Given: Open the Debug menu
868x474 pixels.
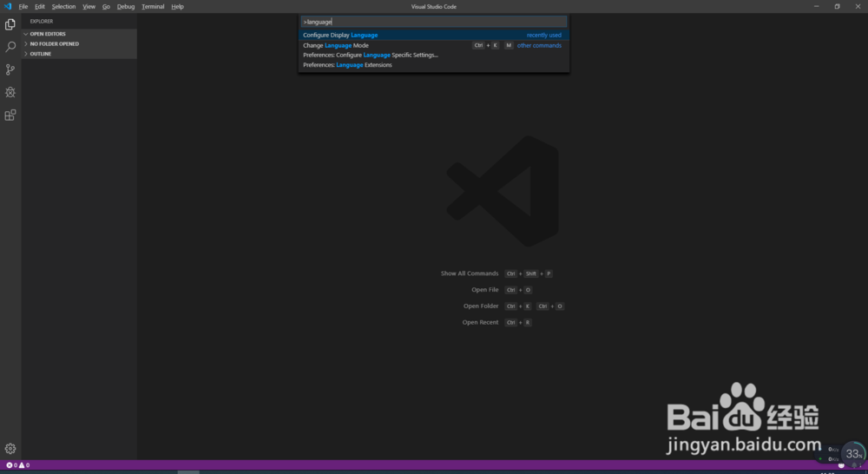Looking at the screenshot, I should point(126,7).
